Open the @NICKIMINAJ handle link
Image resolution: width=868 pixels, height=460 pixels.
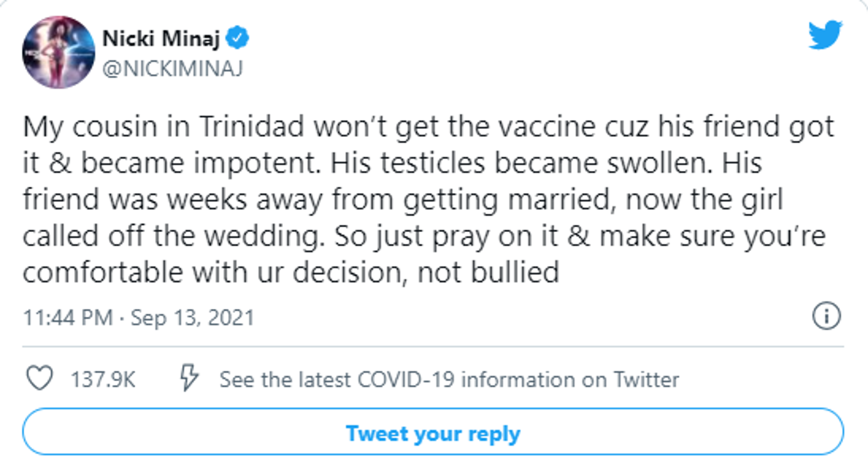tap(173, 68)
